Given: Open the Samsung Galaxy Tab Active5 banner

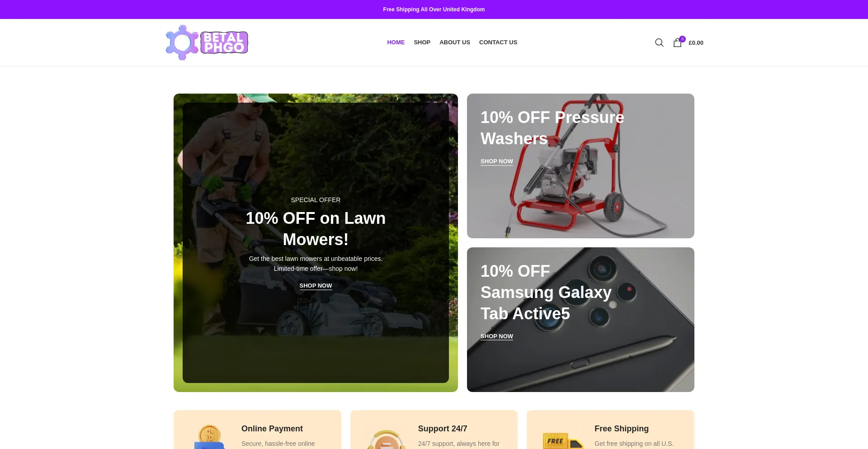Looking at the screenshot, I should point(580,320).
